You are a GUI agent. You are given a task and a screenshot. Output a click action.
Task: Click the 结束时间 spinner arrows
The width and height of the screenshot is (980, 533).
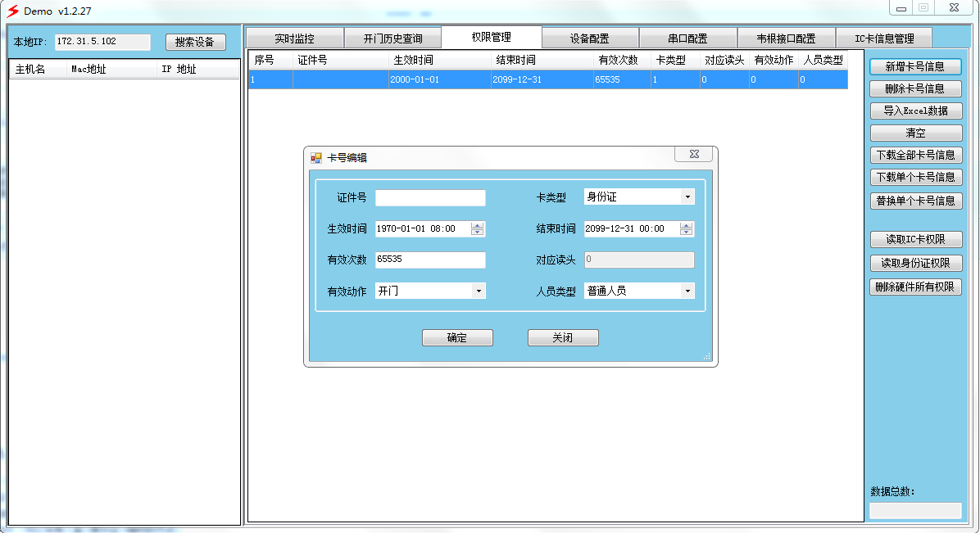687,229
